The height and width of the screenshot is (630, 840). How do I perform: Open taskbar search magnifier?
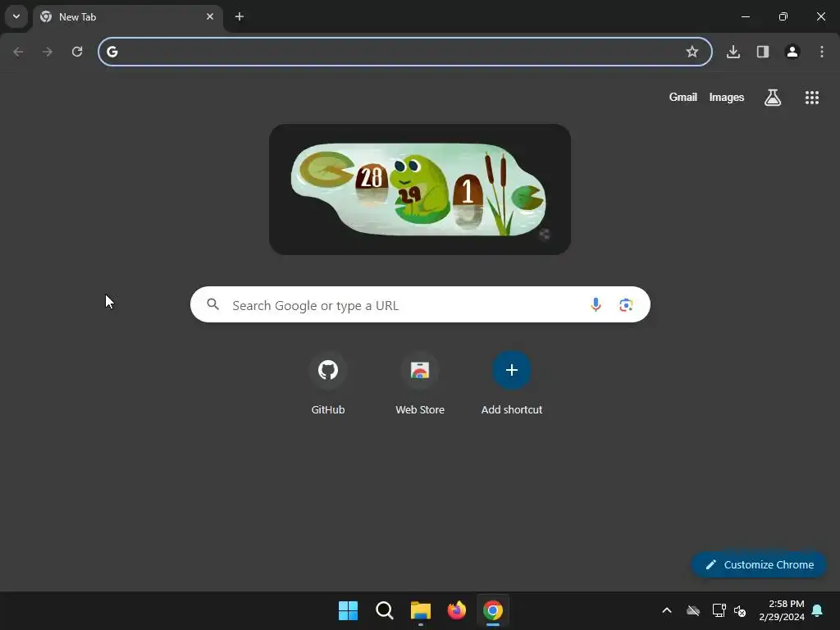tap(384, 610)
